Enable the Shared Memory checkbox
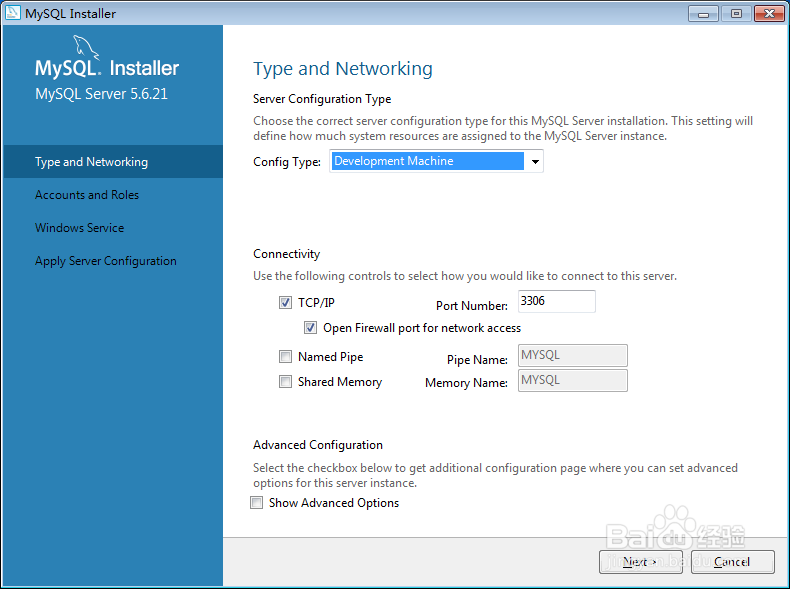 tap(285, 382)
